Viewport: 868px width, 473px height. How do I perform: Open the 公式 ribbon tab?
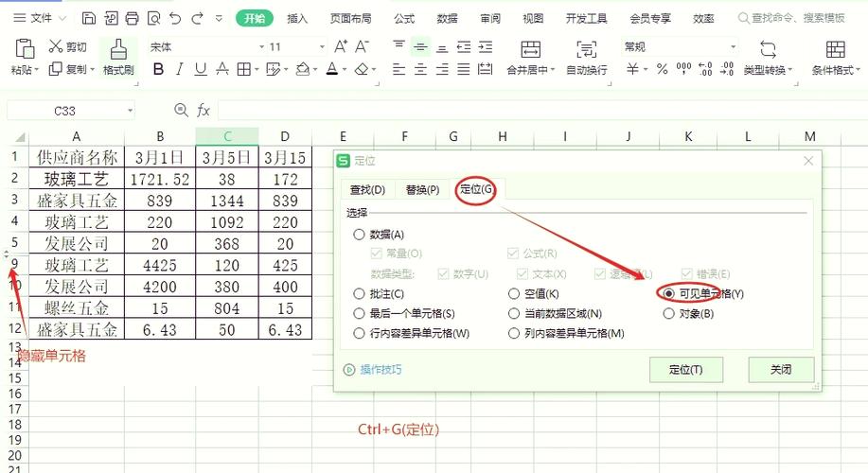pos(404,18)
